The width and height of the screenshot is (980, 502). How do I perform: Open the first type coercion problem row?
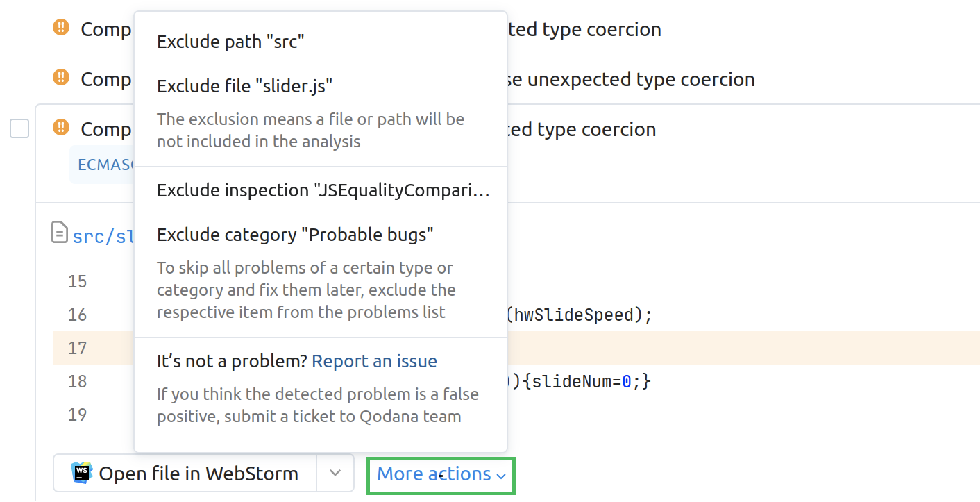tap(590, 29)
